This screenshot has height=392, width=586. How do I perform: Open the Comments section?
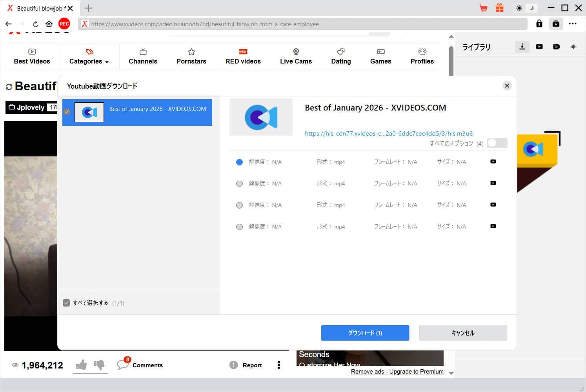click(140, 365)
